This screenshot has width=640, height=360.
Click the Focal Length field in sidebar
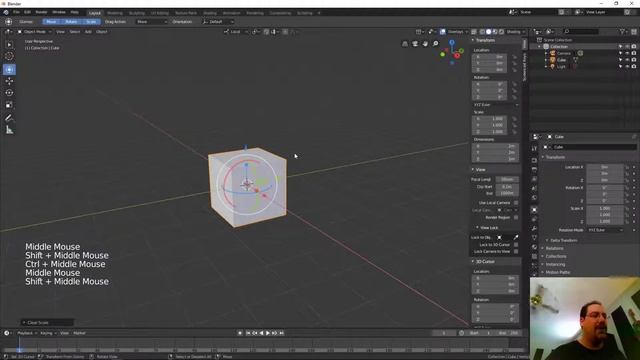click(x=507, y=180)
